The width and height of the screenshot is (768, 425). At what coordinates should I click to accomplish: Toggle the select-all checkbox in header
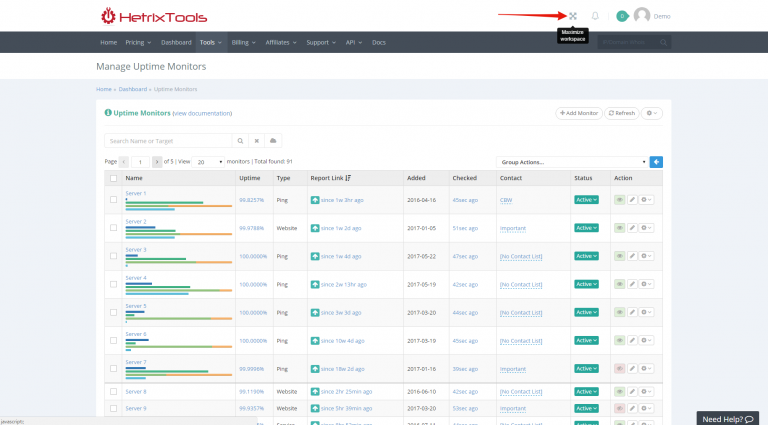pos(114,178)
